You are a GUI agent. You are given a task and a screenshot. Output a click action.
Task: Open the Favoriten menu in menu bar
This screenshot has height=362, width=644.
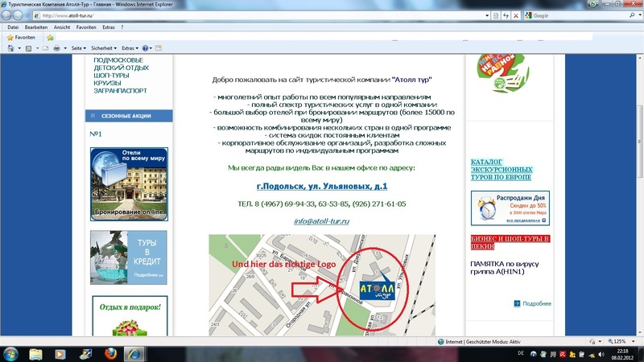[x=86, y=27]
